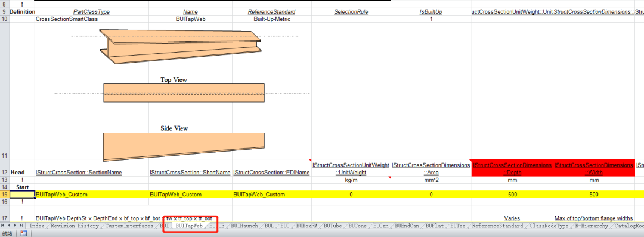Go to first sheet with navigation arrow
The width and height of the screenshot is (644, 237).
[4, 226]
